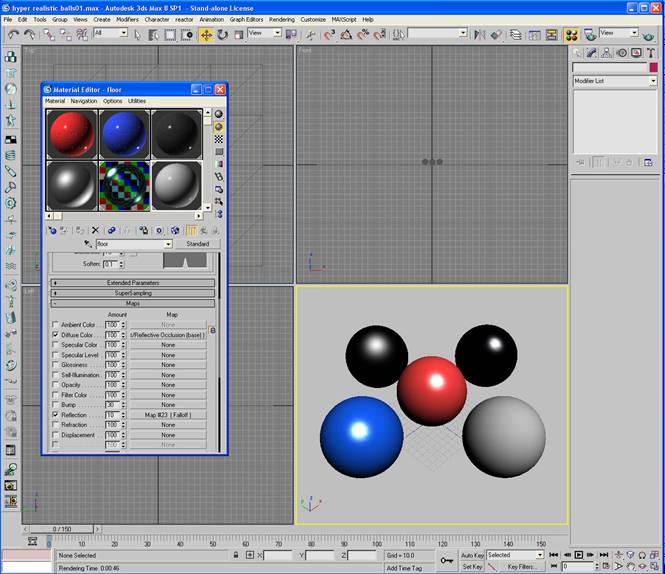The width and height of the screenshot is (665, 574).
Task: Open the Rendering menu
Action: 282,19
